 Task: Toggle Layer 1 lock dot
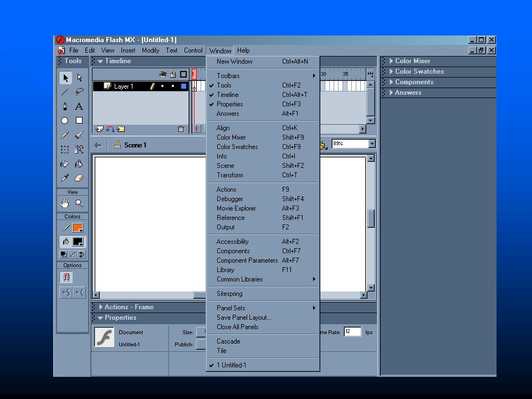(x=173, y=86)
